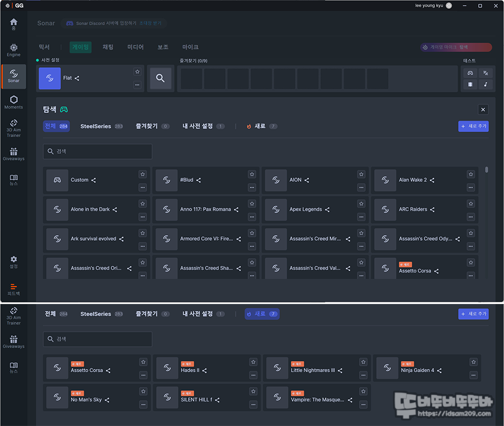Share the Alan Wake 2 preset
504x426 pixels.
pos(432,180)
